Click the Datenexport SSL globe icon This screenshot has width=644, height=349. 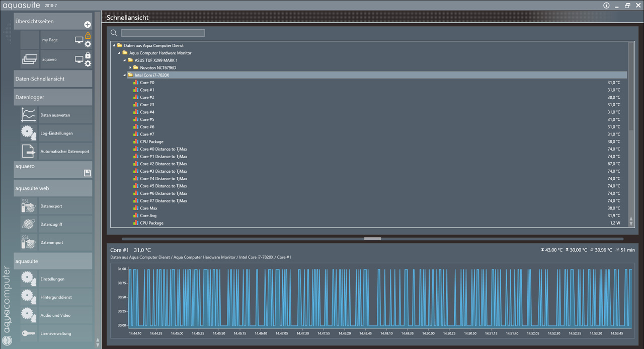[x=29, y=206]
